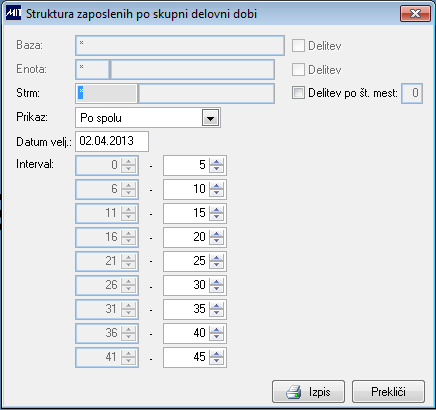This screenshot has width=436, height=410.
Task: Increase the interval upper value of 5
Action: [x=217, y=161]
